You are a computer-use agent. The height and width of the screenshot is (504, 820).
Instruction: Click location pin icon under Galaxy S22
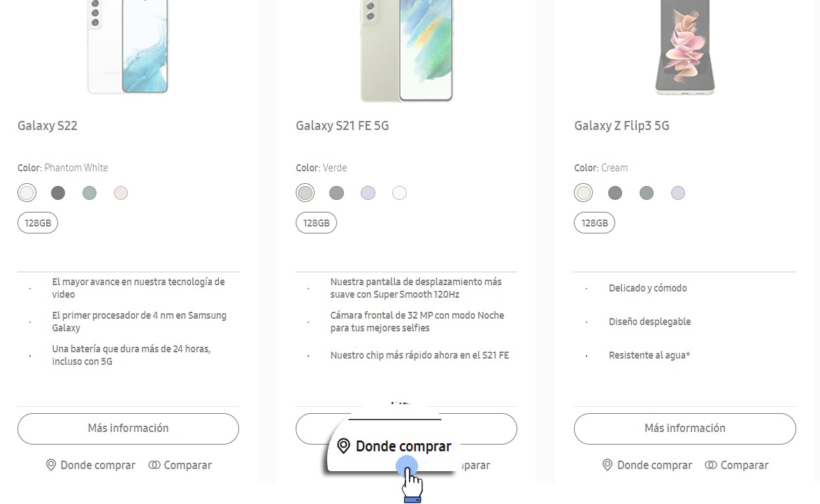(x=51, y=465)
